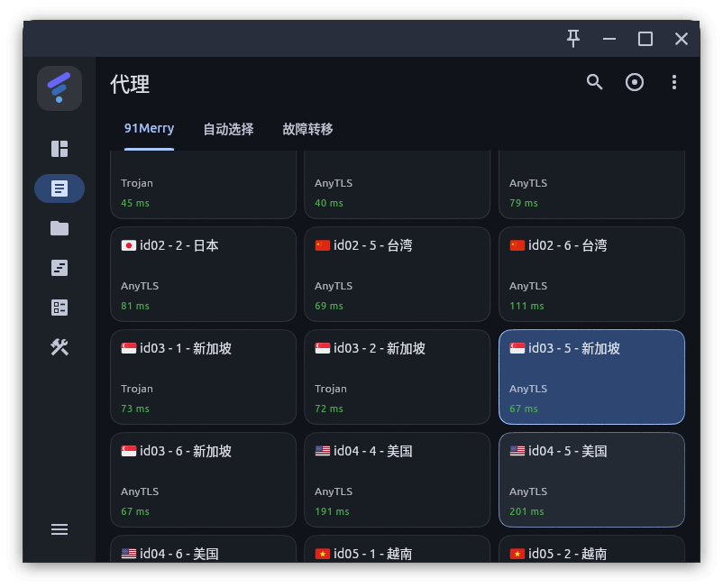Open the profiles folder icon in sidebar
Screen dimensions: 723x588
click(x=59, y=228)
